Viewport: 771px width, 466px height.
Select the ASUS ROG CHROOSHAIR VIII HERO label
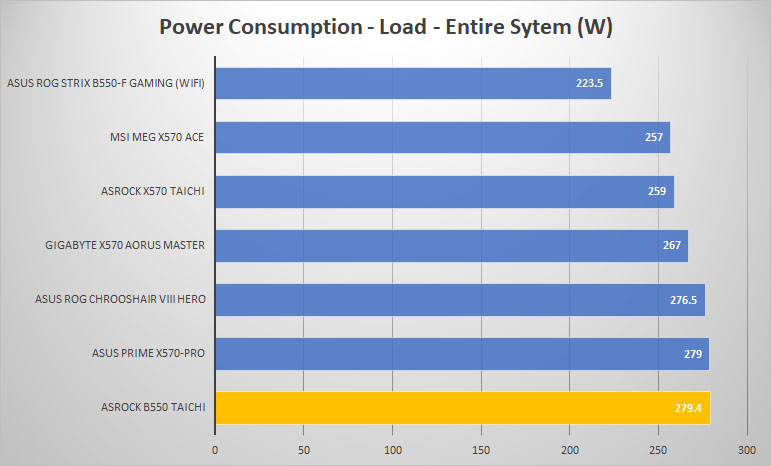(x=120, y=299)
